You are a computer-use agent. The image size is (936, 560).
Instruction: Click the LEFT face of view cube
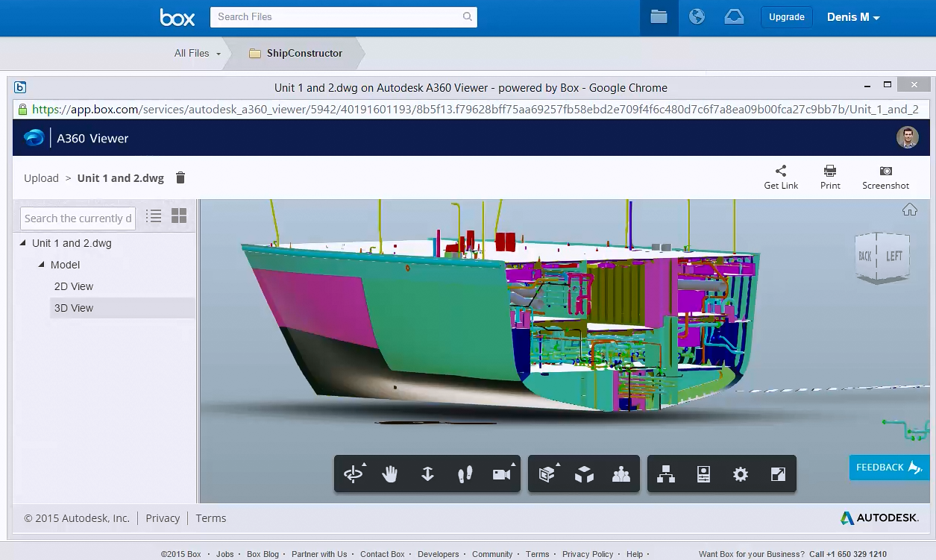pyautogui.click(x=893, y=257)
